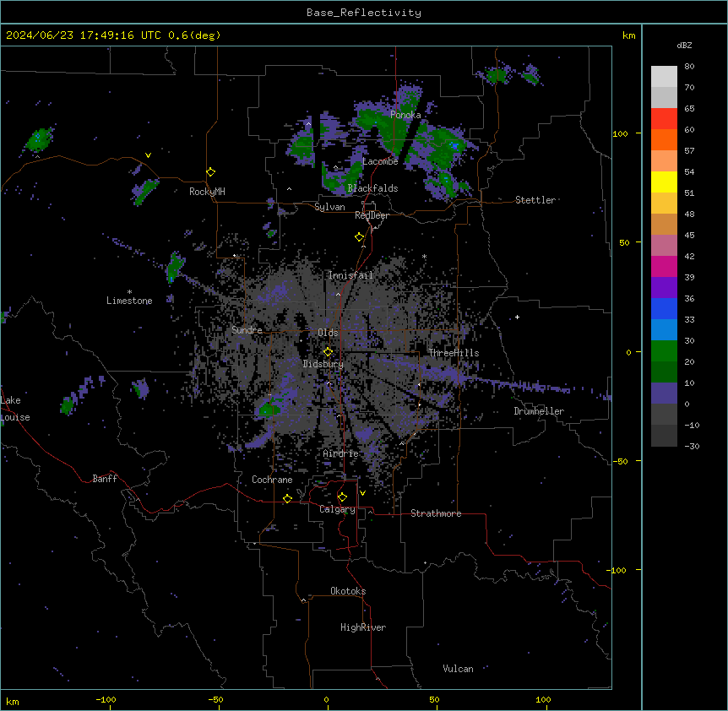
Task: Click the red 65 dBZ legend swatch
Action: (664, 119)
